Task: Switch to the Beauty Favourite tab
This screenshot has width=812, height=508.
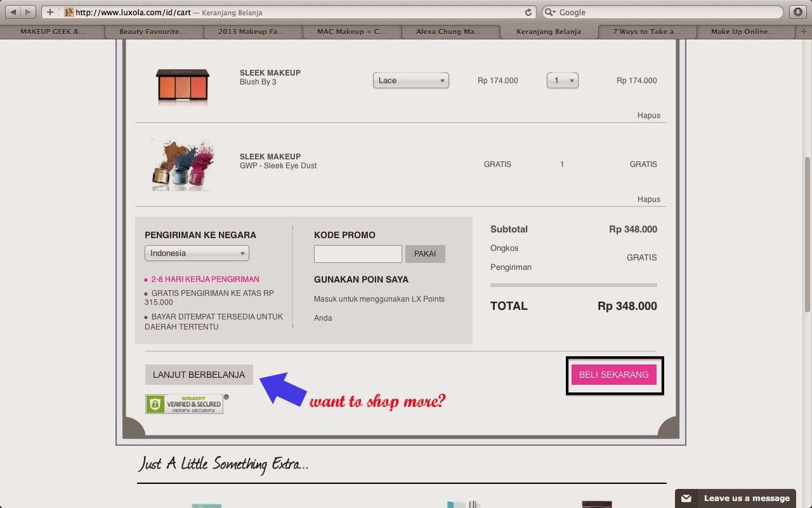Action: 153,31
